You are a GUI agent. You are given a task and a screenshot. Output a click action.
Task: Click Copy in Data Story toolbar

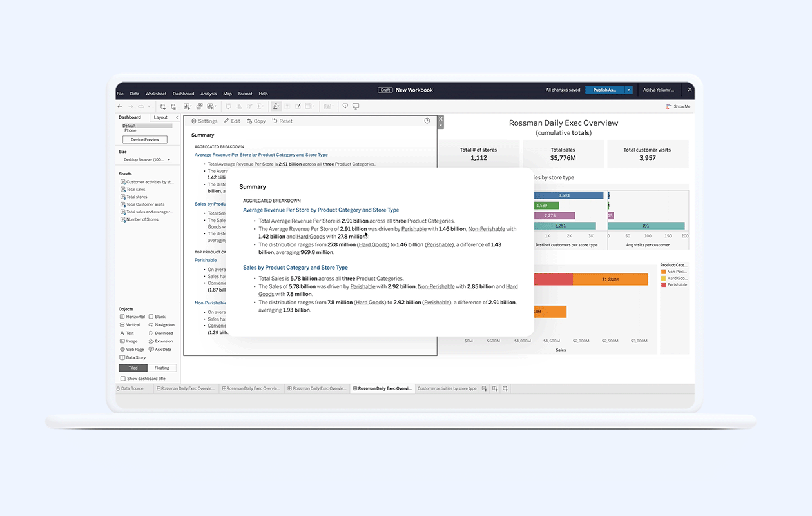point(256,121)
